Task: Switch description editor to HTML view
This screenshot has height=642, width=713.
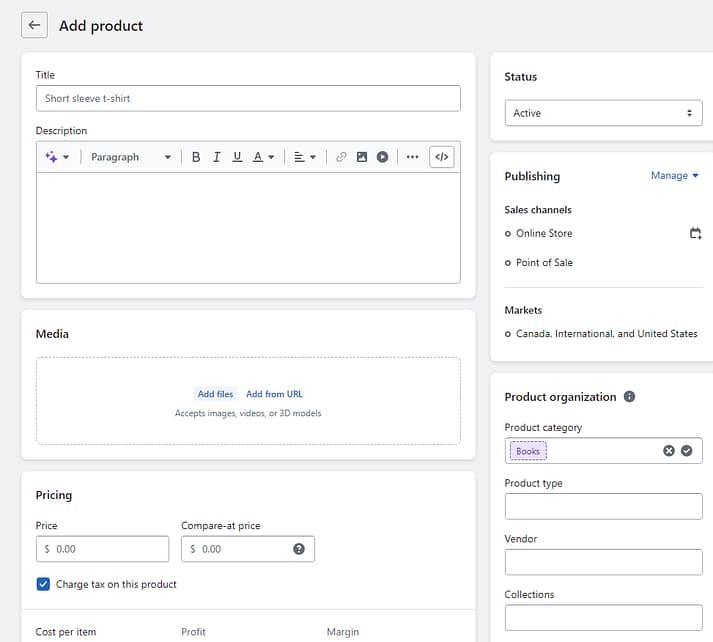Action: click(442, 157)
